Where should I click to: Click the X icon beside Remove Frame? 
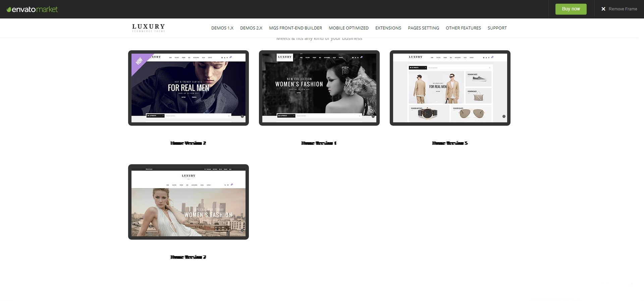pos(603,9)
